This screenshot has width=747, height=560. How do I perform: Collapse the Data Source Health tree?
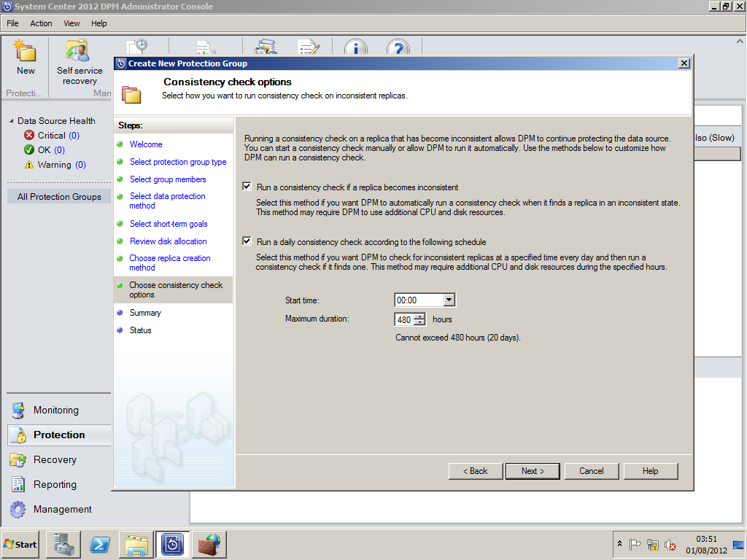[x=12, y=121]
